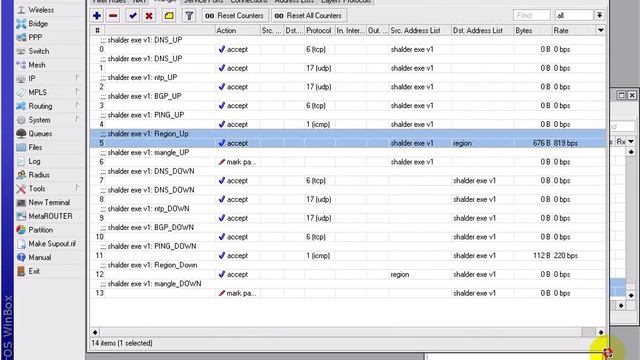The image size is (640, 360).
Task: Open Mesh in the sidebar
Action: [37, 65]
